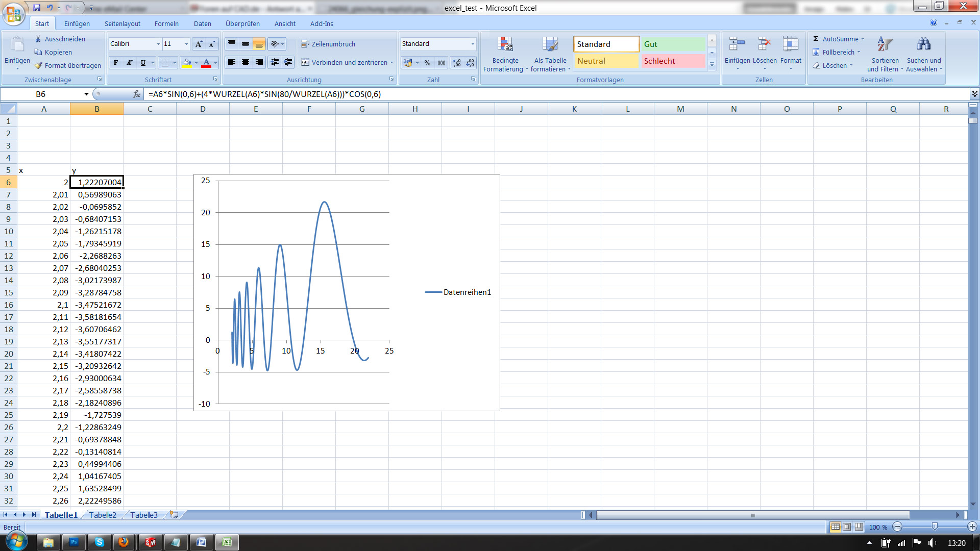Image resolution: width=980 pixels, height=551 pixels.
Task: Click the percent style icon
Action: 427,63
